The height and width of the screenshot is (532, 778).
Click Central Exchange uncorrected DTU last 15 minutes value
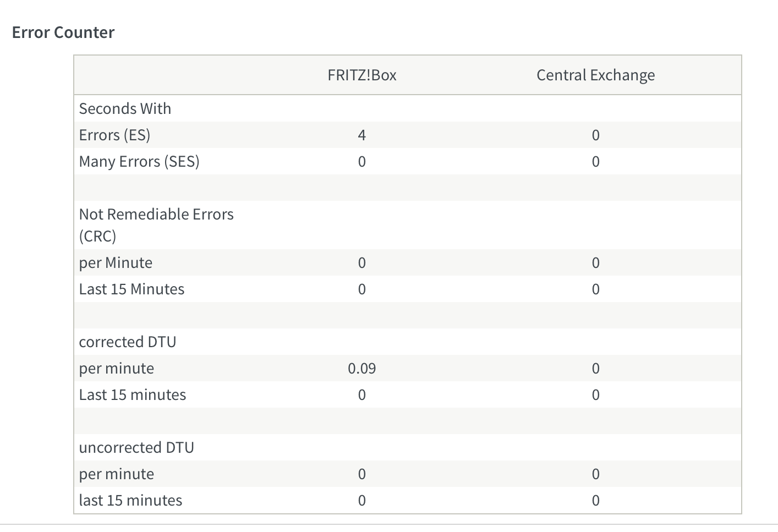[x=595, y=501]
